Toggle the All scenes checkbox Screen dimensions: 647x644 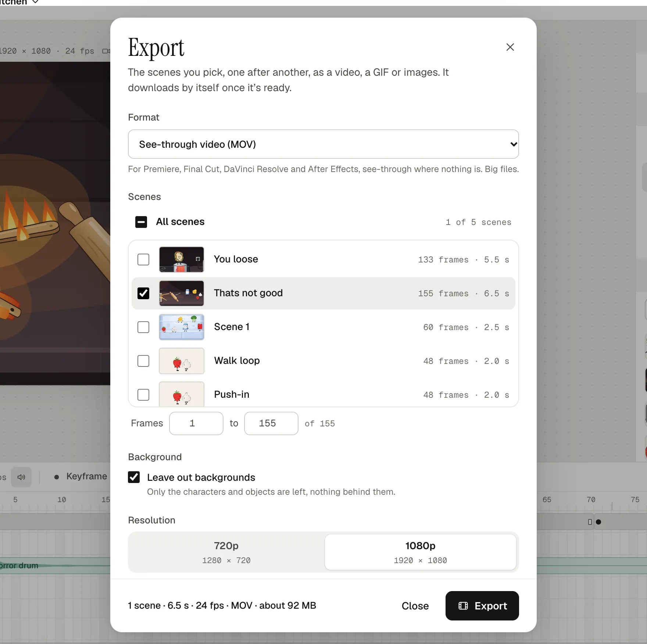point(141,222)
